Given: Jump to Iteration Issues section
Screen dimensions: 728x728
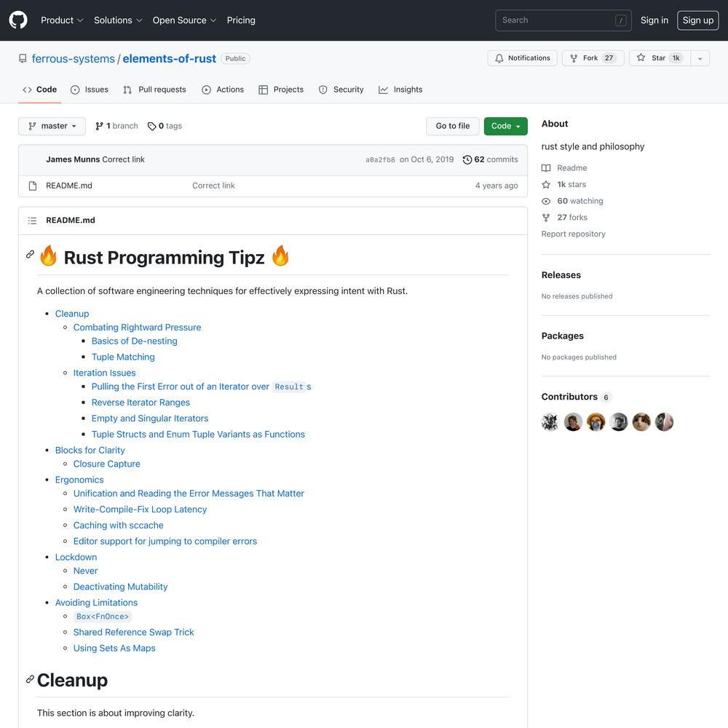Looking at the screenshot, I should [x=104, y=373].
